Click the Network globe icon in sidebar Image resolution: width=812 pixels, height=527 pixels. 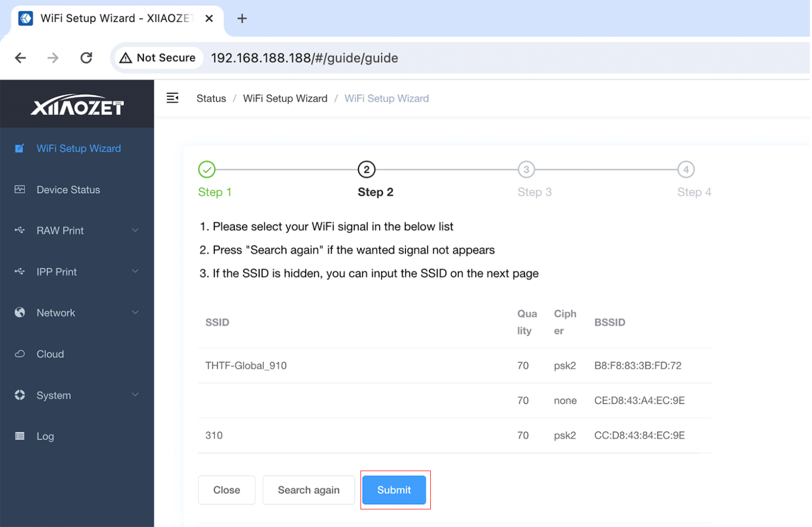point(19,313)
